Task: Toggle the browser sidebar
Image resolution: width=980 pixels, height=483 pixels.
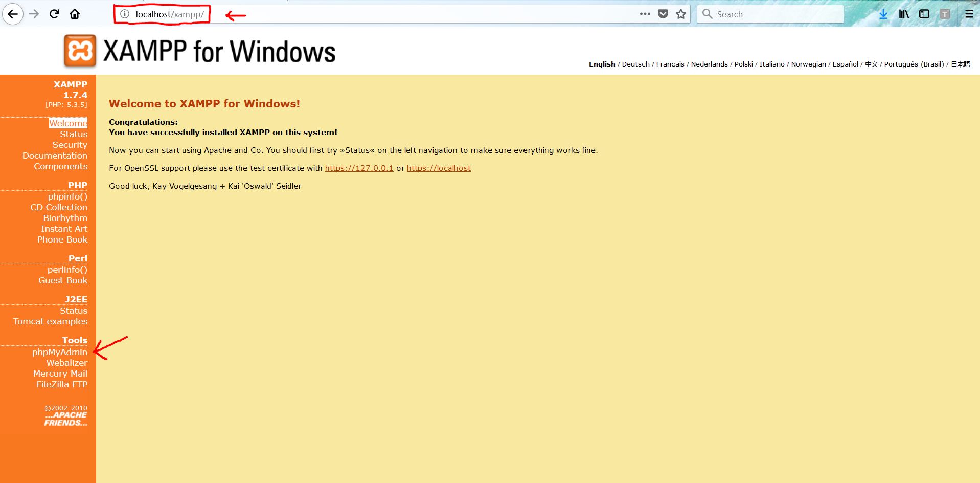Action: coord(924,14)
